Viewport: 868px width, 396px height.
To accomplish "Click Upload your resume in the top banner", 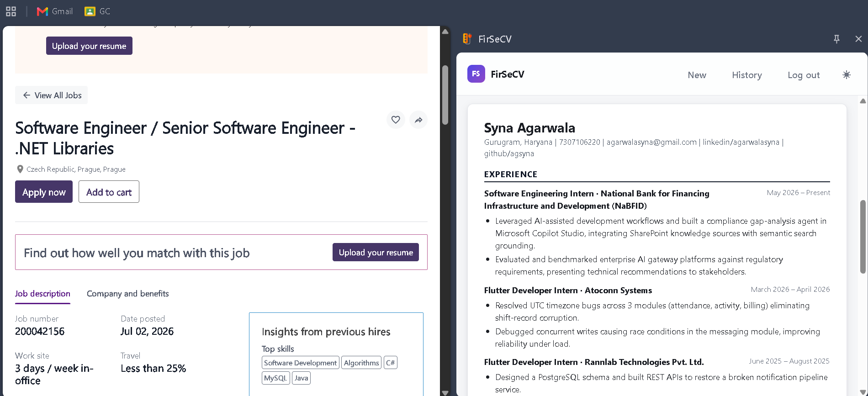I will point(89,46).
